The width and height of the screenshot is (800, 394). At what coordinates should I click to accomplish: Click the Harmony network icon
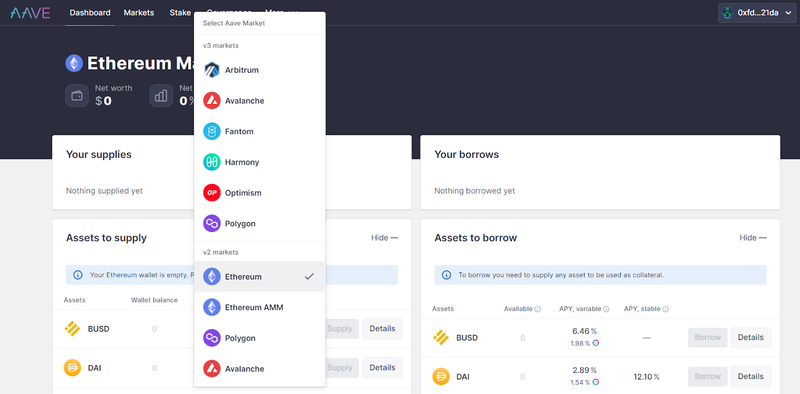tap(212, 162)
